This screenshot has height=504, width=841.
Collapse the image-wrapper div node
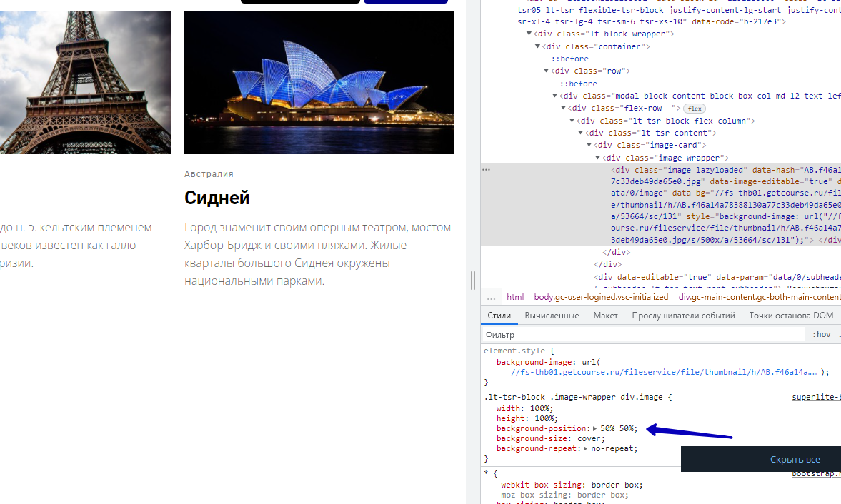coord(597,158)
